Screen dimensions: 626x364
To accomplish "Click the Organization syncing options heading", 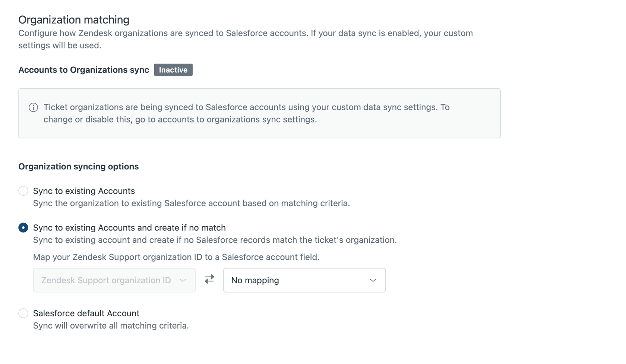I will click(78, 166).
